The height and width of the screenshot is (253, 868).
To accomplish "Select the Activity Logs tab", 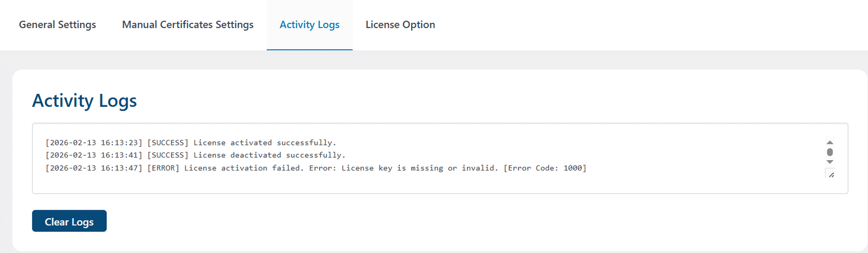I will click(x=310, y=24).
